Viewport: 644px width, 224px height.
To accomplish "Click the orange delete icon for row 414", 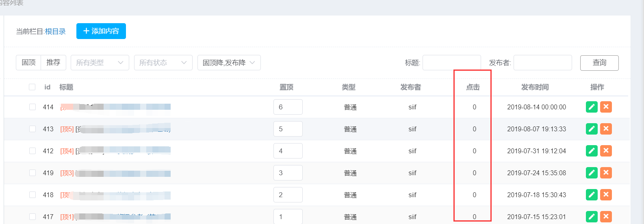I will (606, 107).
